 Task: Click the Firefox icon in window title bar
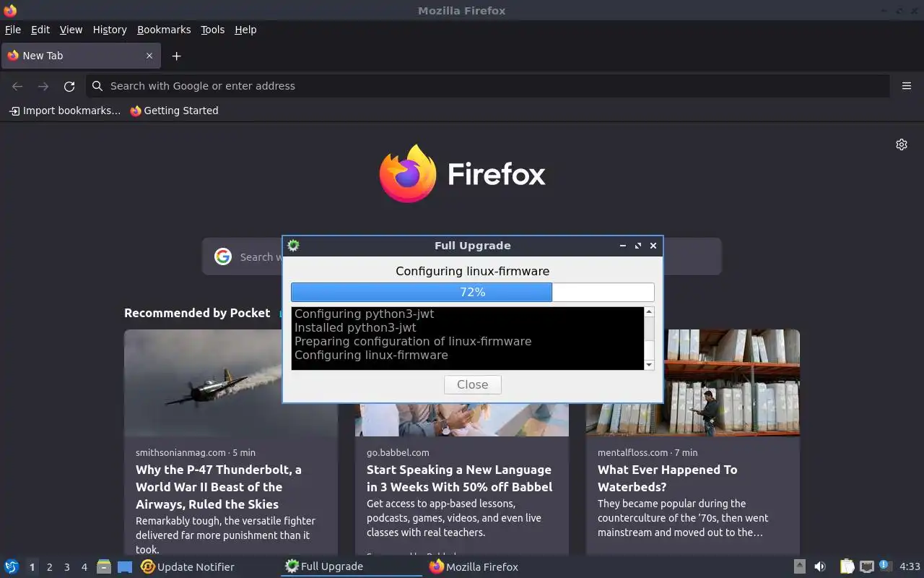click(x=10, y=10)
